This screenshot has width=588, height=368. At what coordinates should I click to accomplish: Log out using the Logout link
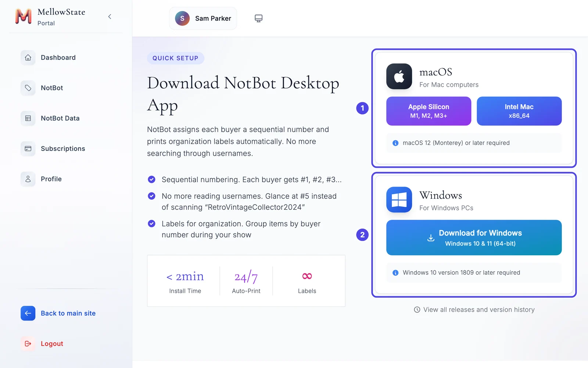point(52,344)
